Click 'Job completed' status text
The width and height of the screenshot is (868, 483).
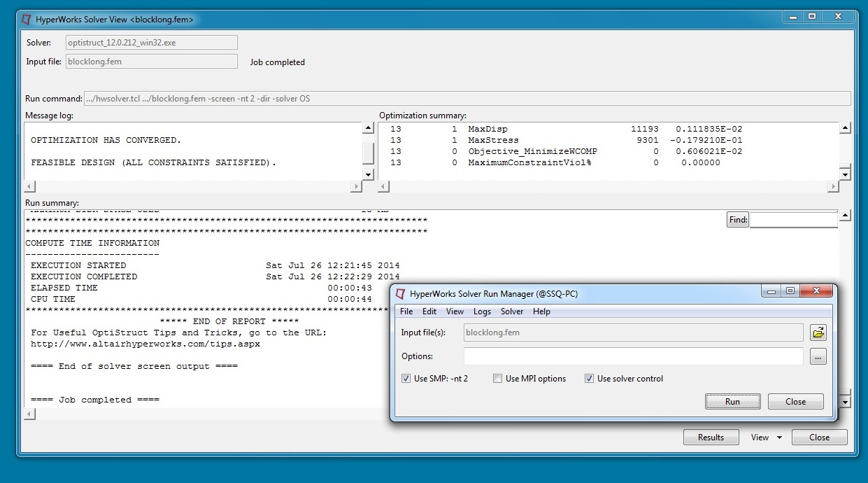pyautogui.click(x=278, y=62)
